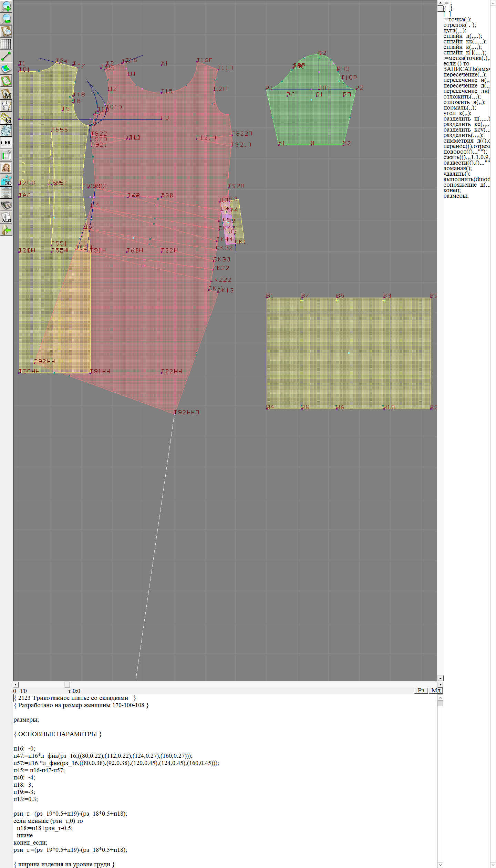Screen dimensions: 496x868
Task: Toggle the text listing panel icon
Action: [6, 193]
